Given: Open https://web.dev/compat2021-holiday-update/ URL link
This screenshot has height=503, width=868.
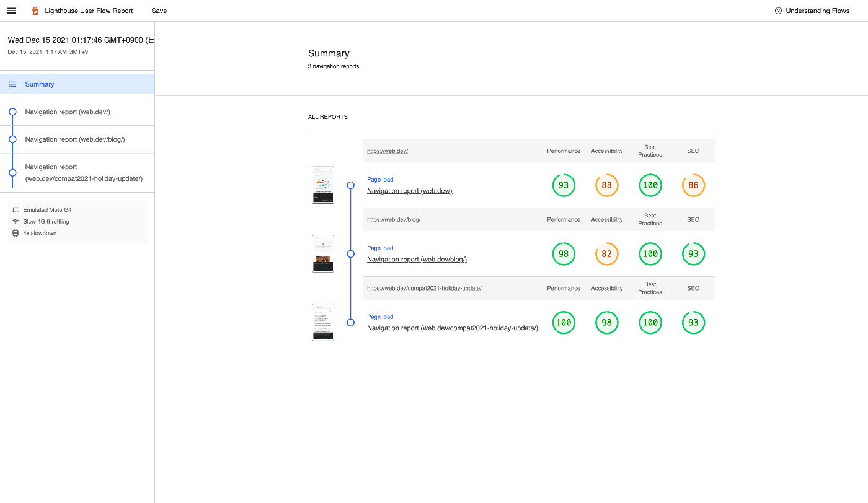Looking at the screenshot, I should tap(424, 288).
